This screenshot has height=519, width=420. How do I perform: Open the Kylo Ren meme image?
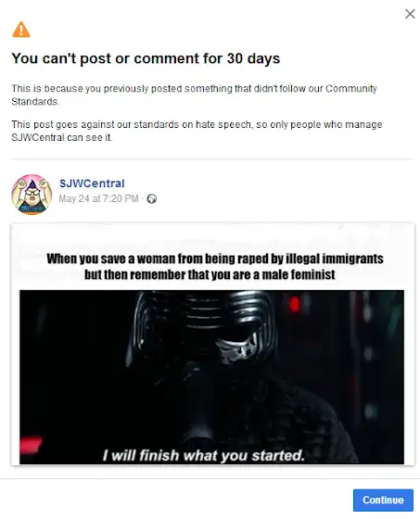point(211,377)
